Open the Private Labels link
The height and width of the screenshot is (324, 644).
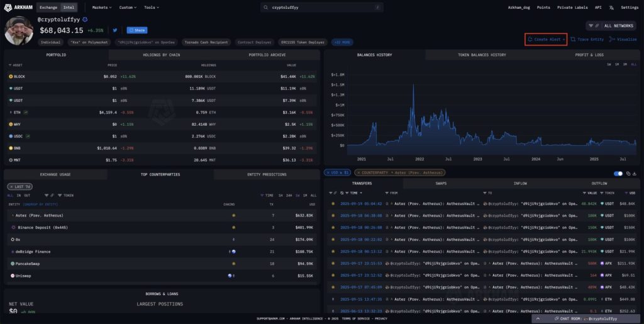tap(572, 8)
